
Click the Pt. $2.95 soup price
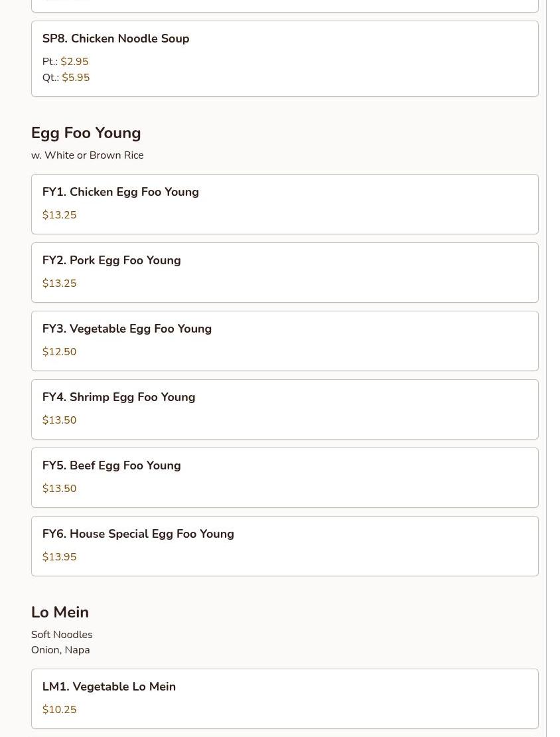coord(74,62)
